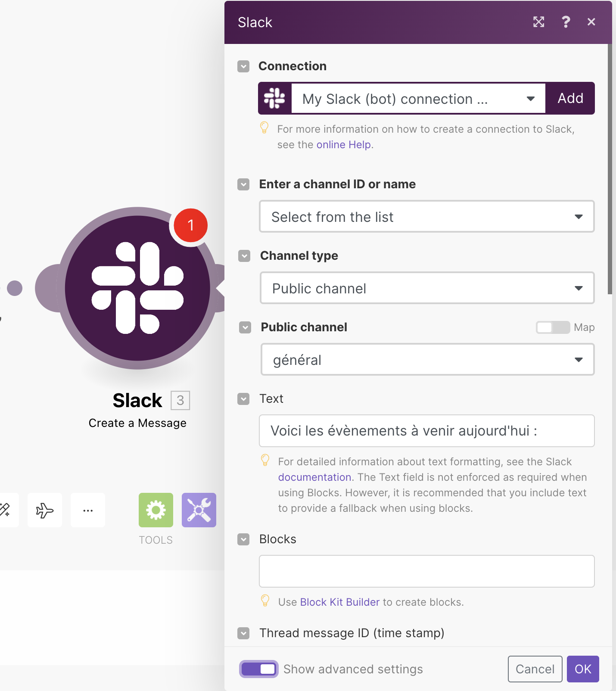The image size is (616, 691).
Task: Open the green gear Tools icon
Action: pyautogui.click(x=156, y=510)
